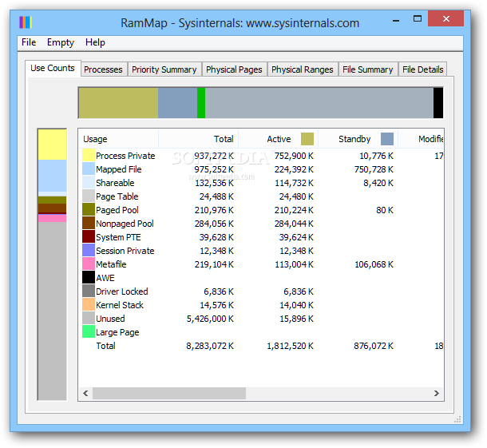The height and width of the screenshot is (448, 487).
Task: Click the orange Kernel Stack swatch
Action: tap(89, 305)
